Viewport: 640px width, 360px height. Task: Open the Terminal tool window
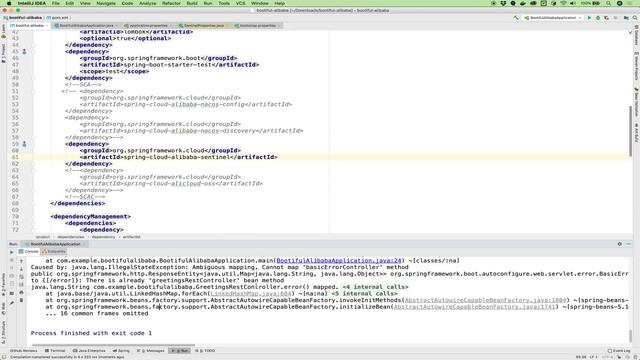(55, 351)
